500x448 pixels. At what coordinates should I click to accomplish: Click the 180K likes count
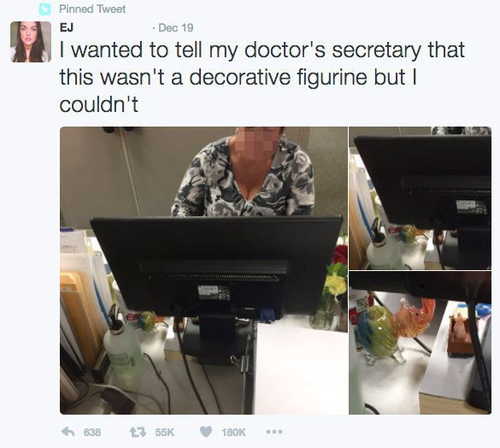click(233, 432)
